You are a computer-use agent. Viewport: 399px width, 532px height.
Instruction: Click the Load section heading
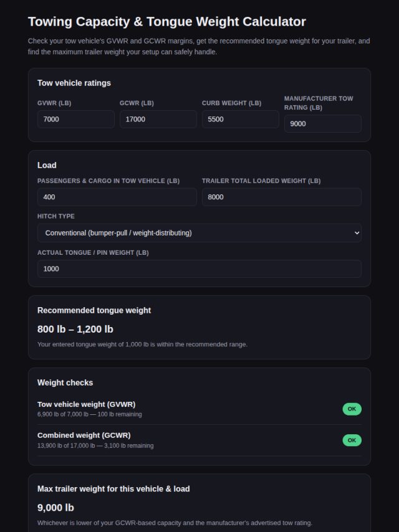click(47, 165)
